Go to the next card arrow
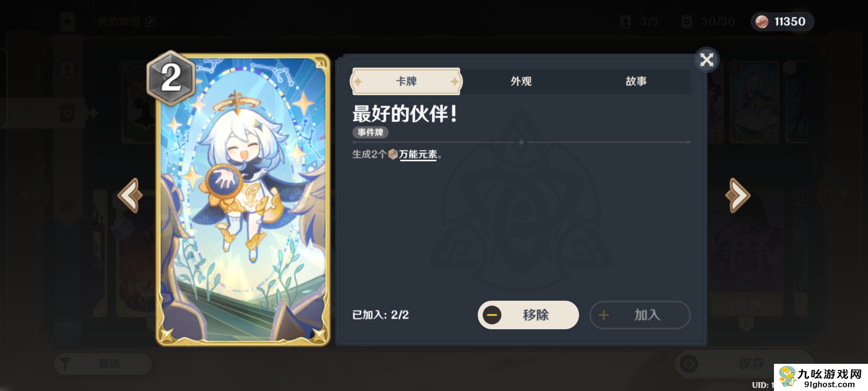 (738, 195)
